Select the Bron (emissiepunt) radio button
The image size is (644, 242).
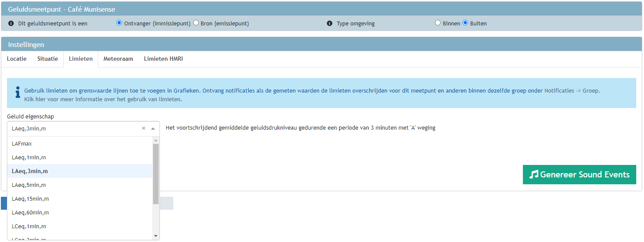click(x=196, y=23)
